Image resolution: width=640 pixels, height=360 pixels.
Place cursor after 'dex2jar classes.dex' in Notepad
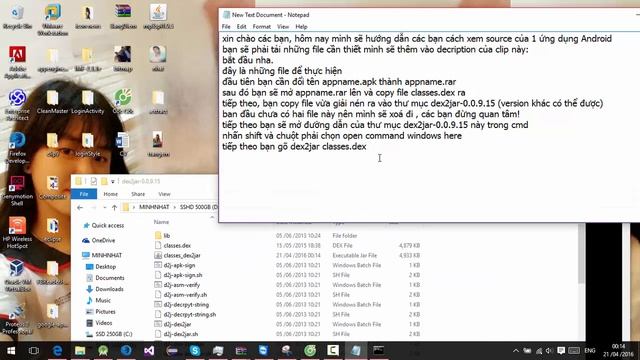coord(367,147)
